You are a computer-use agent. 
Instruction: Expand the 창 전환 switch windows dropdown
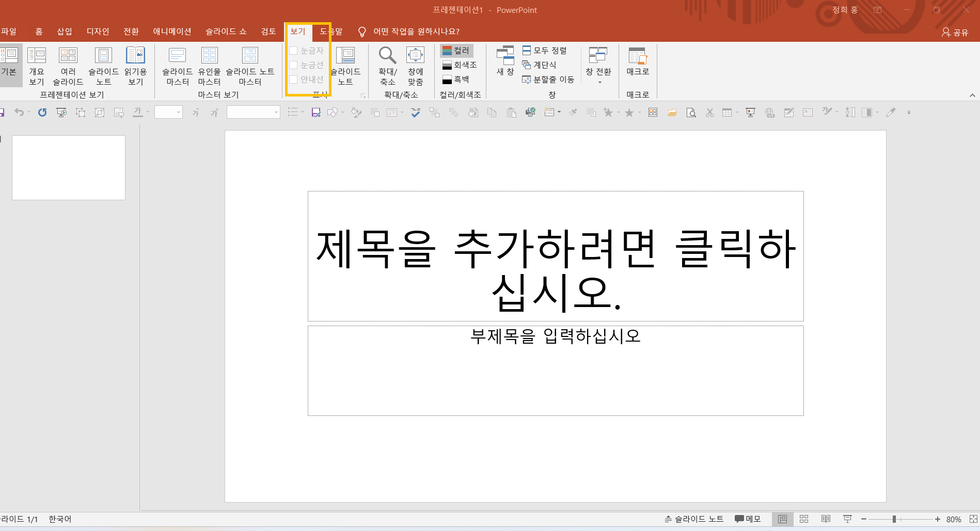click(x=598, y=65)
